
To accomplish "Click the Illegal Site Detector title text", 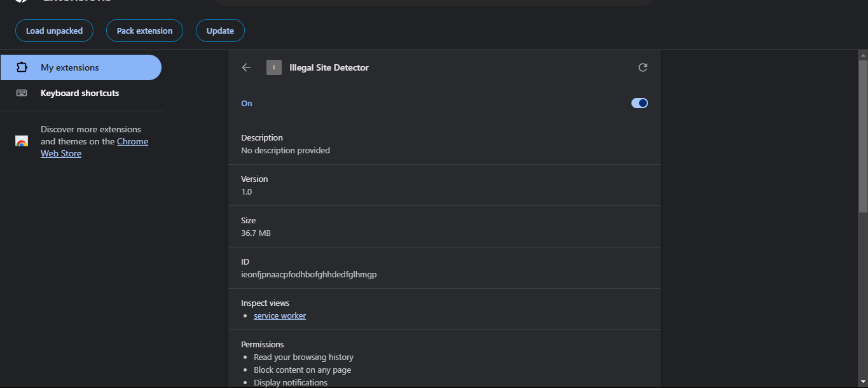I will click(x=329, y=67).
